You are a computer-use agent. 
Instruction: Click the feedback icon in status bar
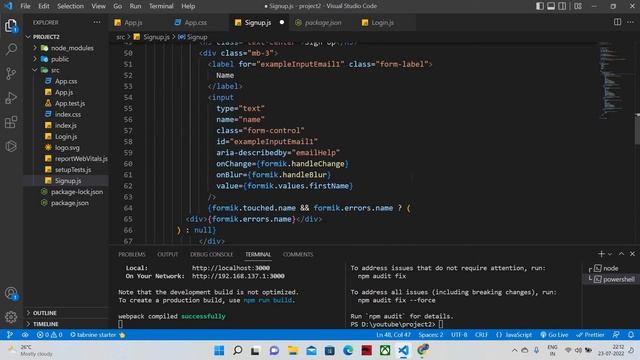(x=616, y=335)
